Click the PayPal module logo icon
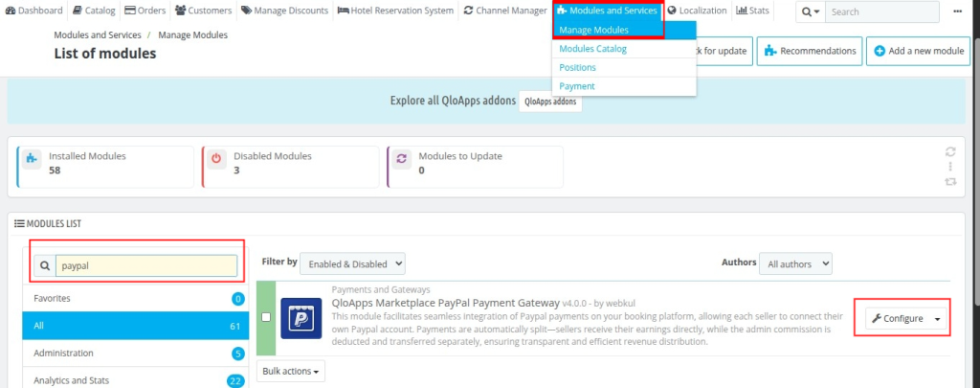The width and height of the screenshot is (980, 388). click(x=301, y=318)
